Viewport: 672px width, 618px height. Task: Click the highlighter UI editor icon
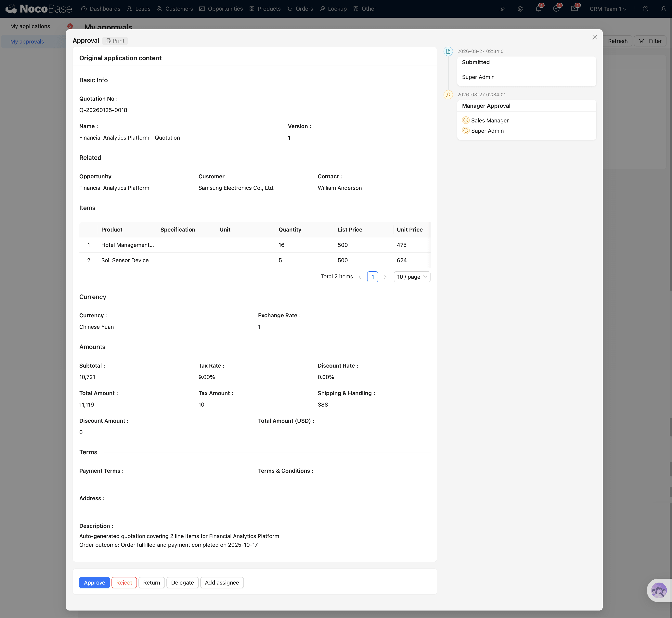(502, 9)
